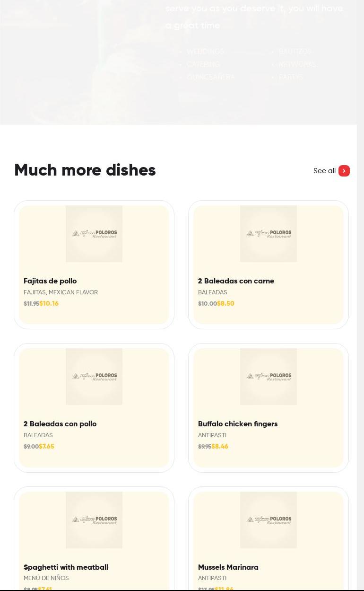Image resolution: width=364 pixels, height=591 pixels.
Task: Open the Fajitas de pollo title
Action: point(50,281)
